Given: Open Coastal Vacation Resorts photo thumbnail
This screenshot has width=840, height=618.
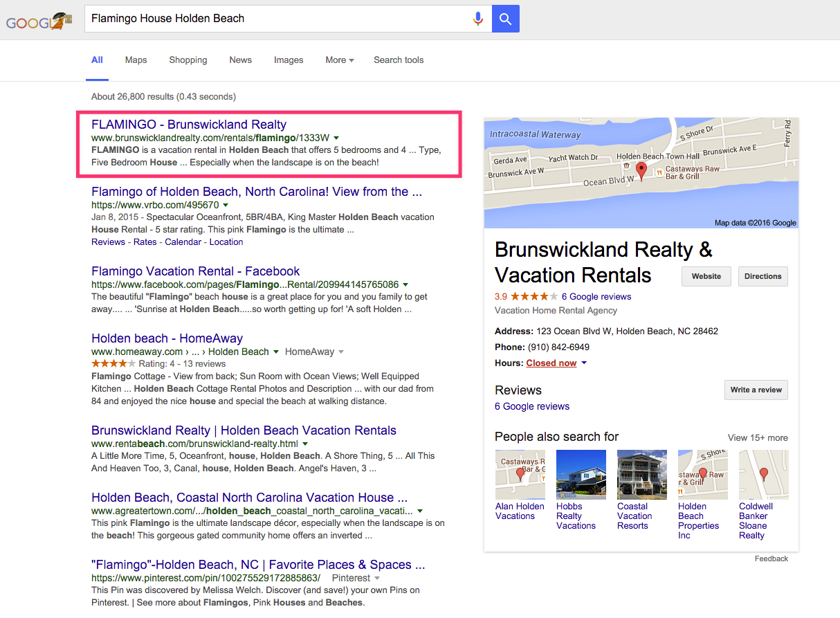Looking at the screenshot, I should coord(642,475).
